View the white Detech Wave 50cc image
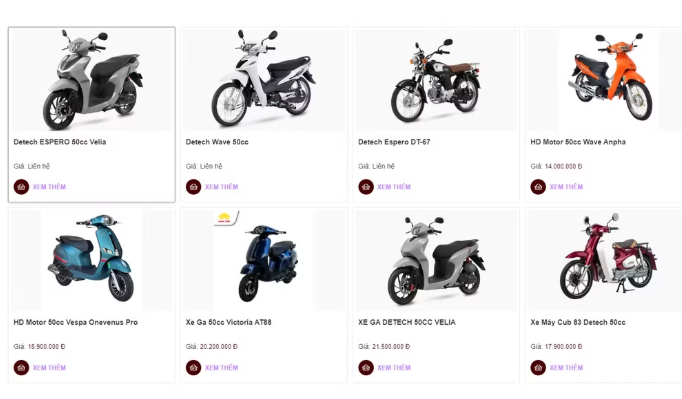This screenshot has width=682, height=399. pyautogui.click(x=264, y=80)
